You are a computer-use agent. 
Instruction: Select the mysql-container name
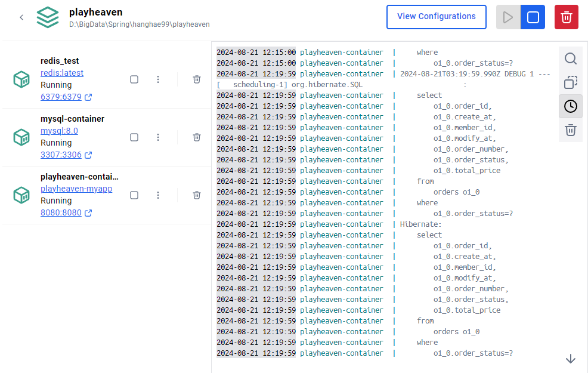pos(72,119)
